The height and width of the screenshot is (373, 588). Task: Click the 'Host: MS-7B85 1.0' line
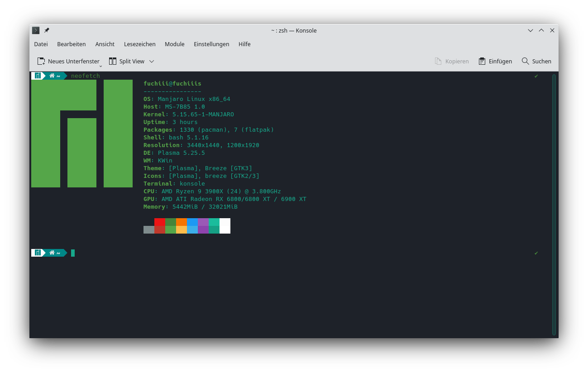tap(174, 106)
